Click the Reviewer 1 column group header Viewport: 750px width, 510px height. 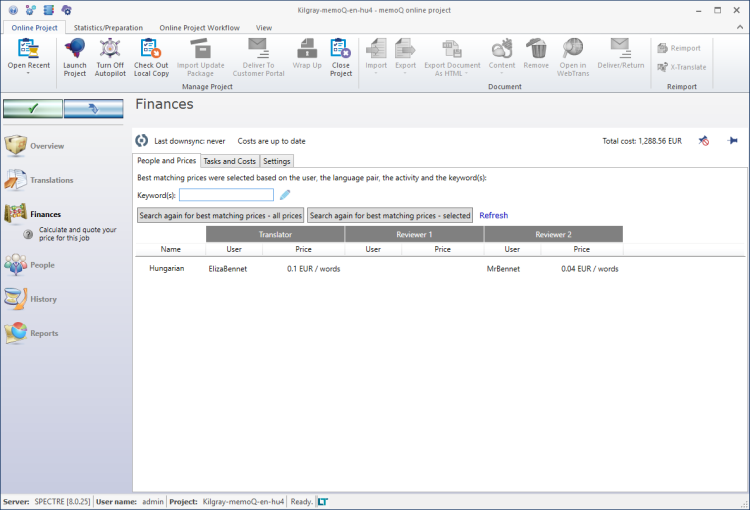tap(414, 234)
